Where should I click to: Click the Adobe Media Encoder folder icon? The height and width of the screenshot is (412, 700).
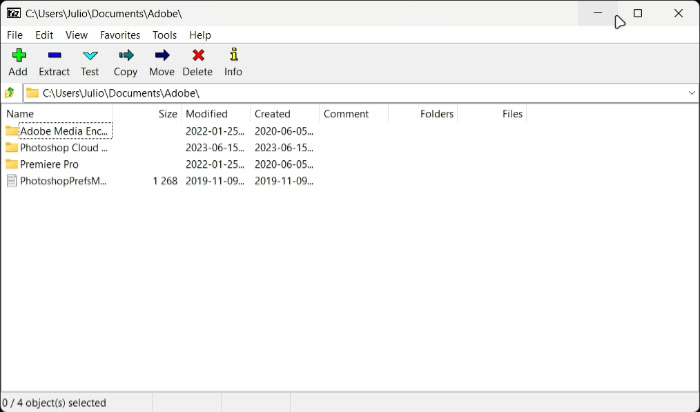click(x=12, y=131)
